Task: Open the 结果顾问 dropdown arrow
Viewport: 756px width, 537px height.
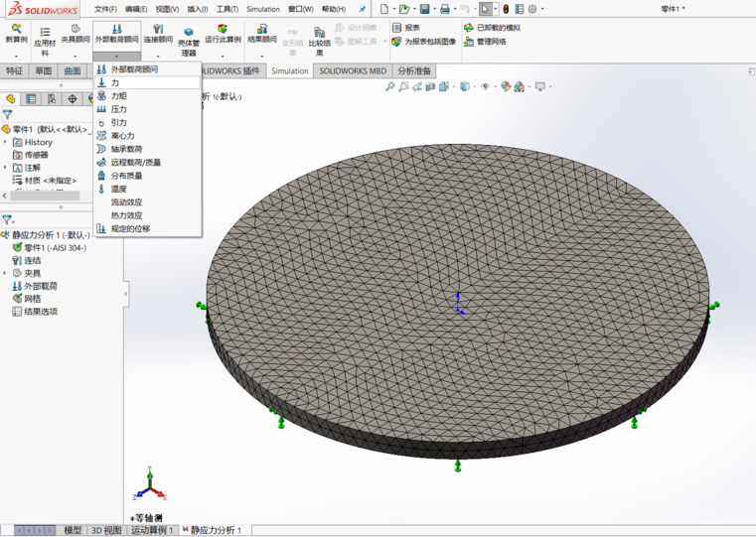Action: click(x=262, y=56)
